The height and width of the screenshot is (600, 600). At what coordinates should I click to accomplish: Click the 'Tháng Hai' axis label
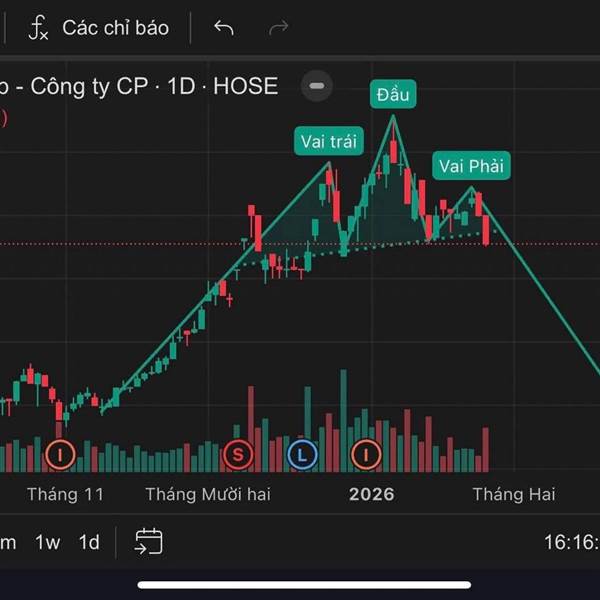(x=514, y=494)
